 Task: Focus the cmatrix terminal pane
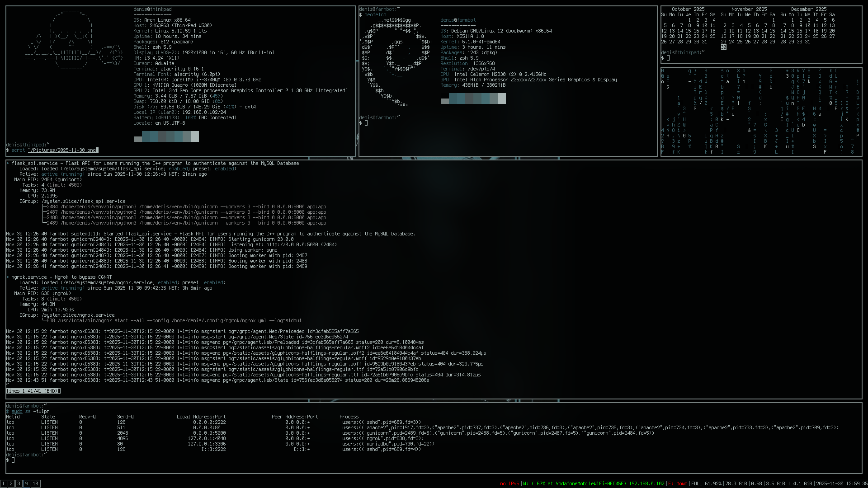coord(761,111)
